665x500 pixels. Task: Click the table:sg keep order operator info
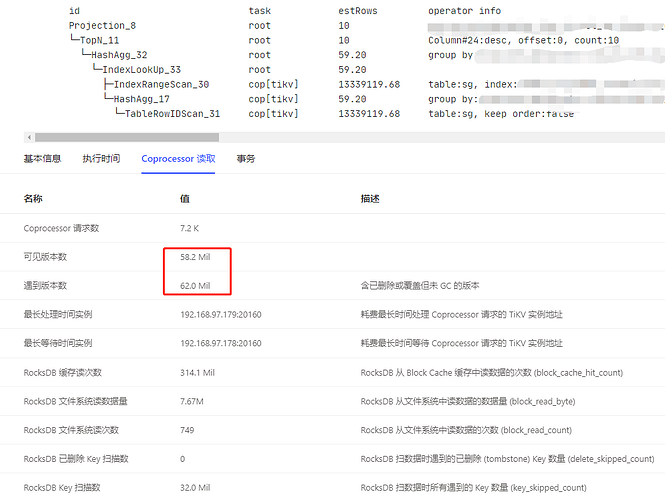pyautogui.click(x=501, y=114)
